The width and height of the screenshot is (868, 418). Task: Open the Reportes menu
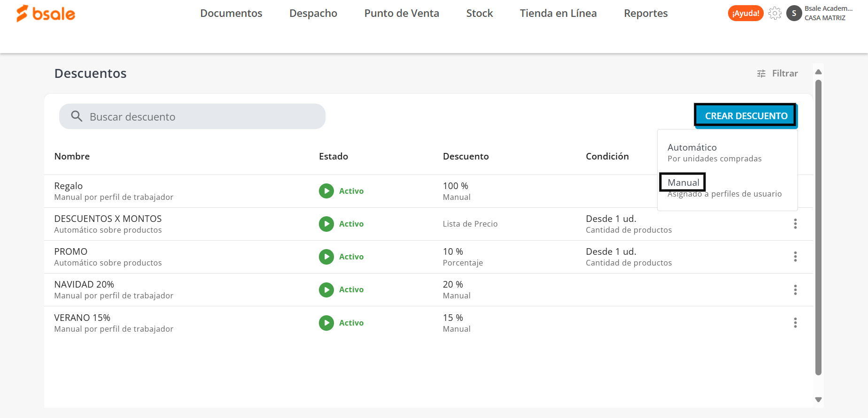(x=646, y=13)
